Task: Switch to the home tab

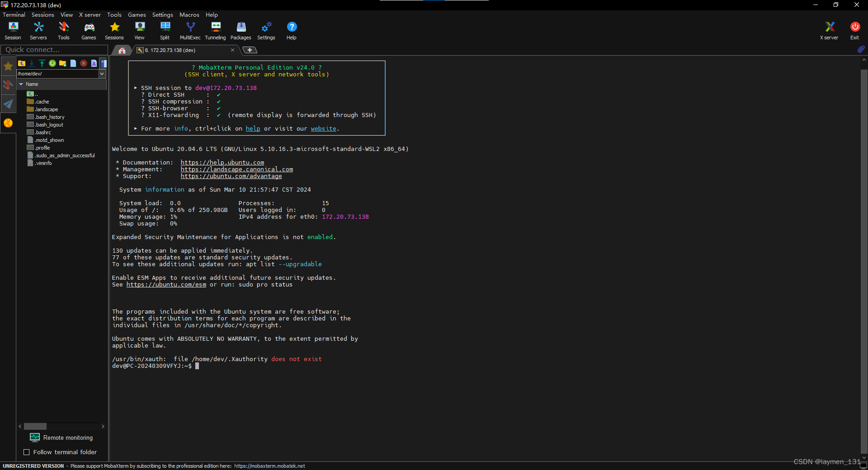Action: [121, 50]
